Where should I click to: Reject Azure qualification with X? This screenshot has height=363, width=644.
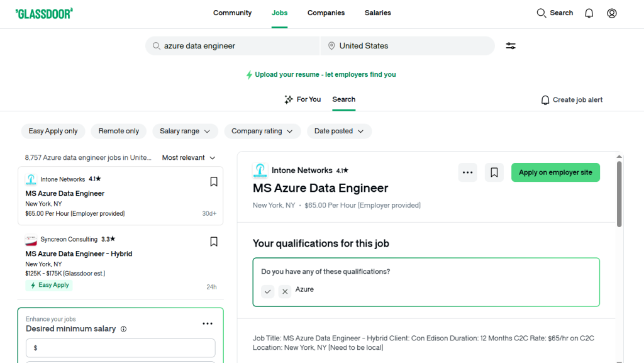285,291
